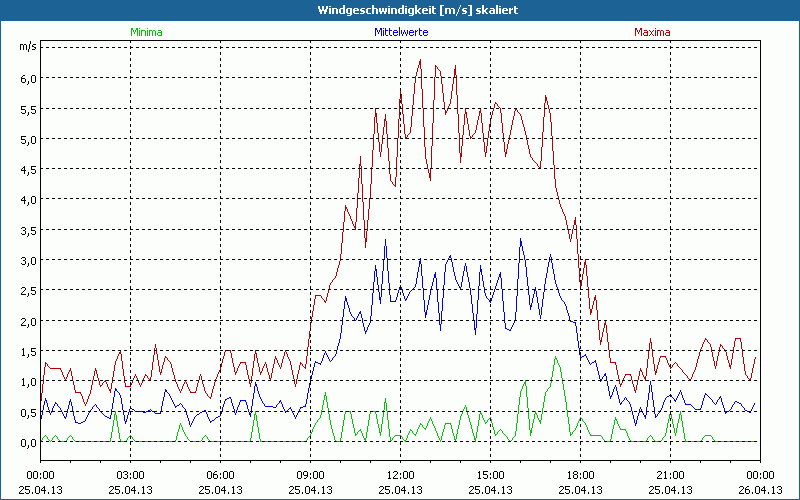800x500 pixels.
Task: Click the 2,5 y-axis value
Action: [x=28, y=291]
